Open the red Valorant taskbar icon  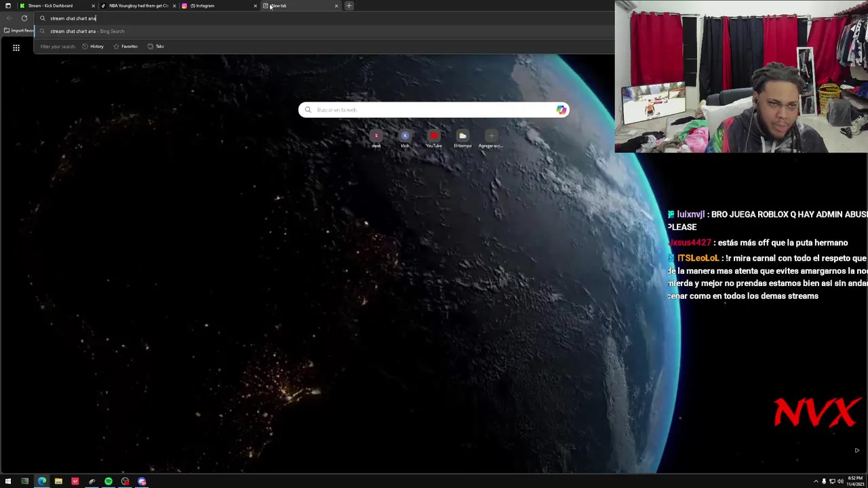pos(75,481)
